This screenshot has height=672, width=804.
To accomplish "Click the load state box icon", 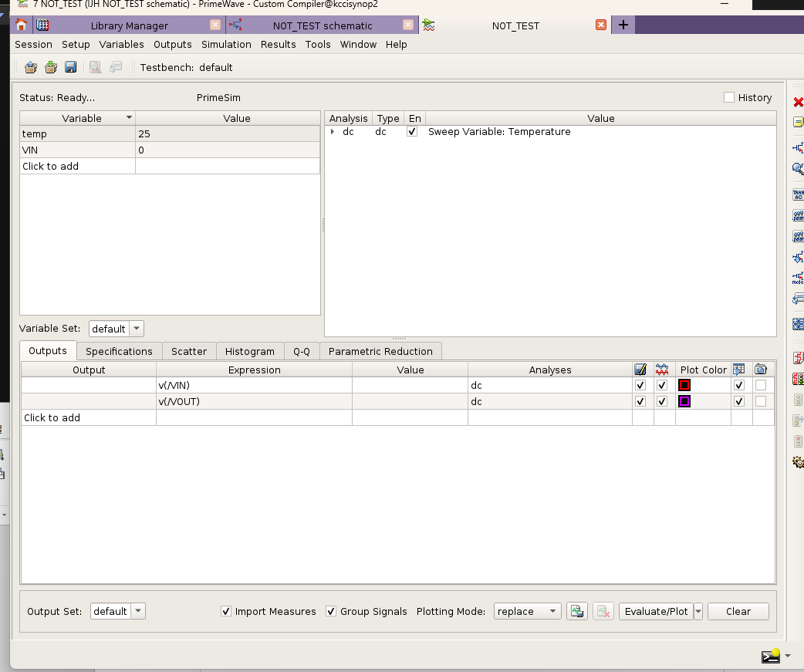I will tap(31, 67).
